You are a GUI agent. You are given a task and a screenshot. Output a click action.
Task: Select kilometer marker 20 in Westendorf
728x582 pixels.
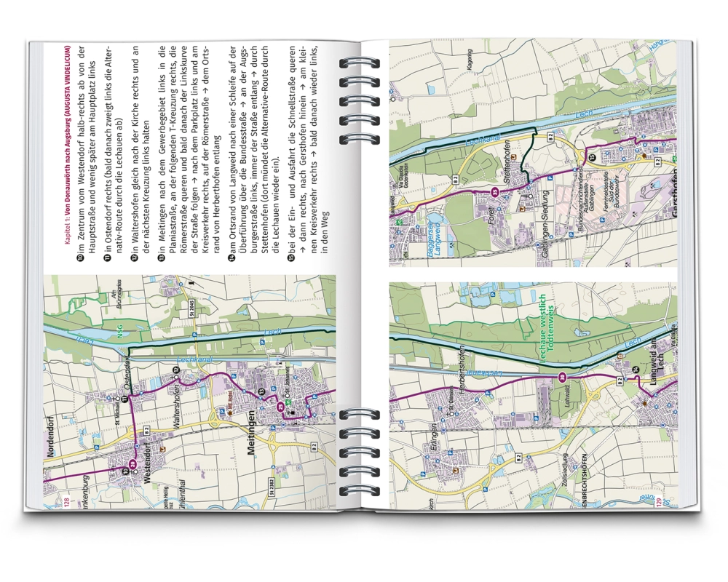point(132,464)
